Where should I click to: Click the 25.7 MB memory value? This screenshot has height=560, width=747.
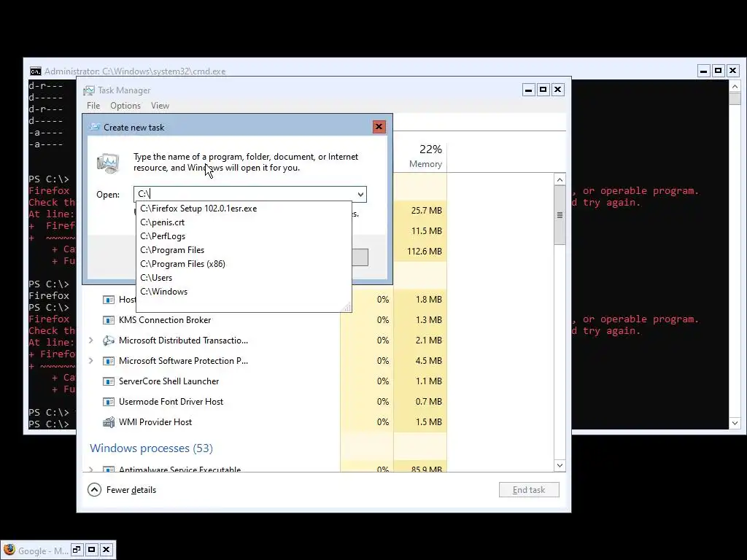point(426,211)
